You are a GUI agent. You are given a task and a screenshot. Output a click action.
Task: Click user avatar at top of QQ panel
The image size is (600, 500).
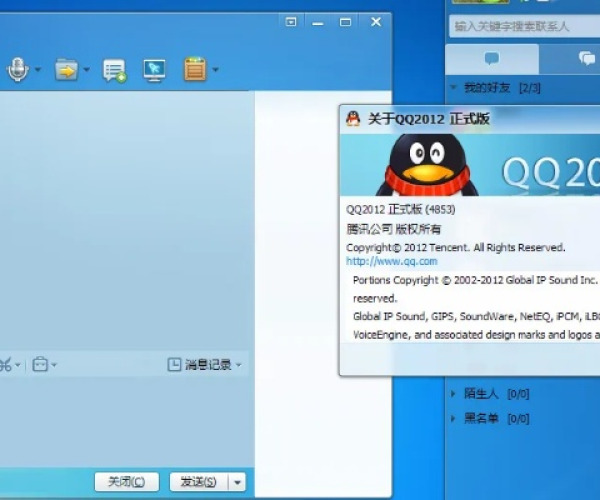pos(481,2)
